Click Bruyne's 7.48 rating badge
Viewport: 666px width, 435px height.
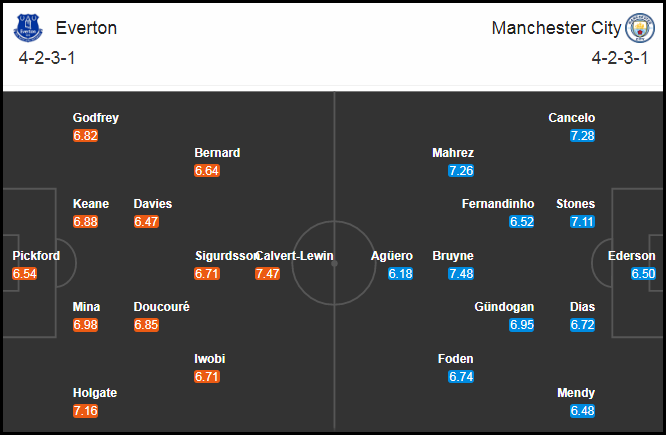click(461, 274)
